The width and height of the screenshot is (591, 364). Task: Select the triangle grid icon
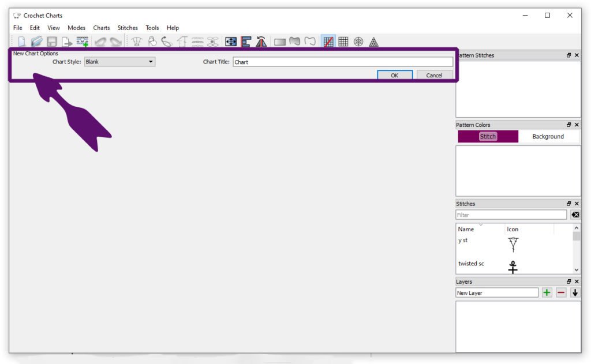pos(373,42)
